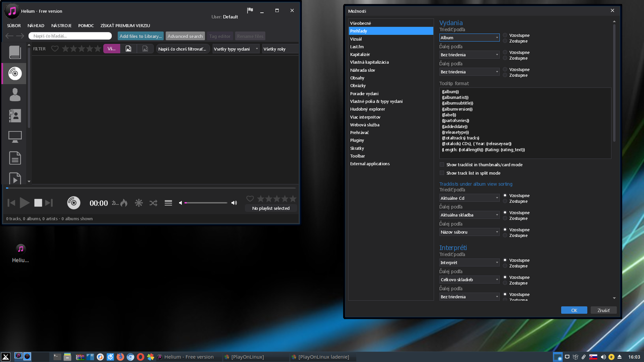Click ZÍSKAŤ PREMIUM VERZIU link
Image resolution: width=644 pixels, height=362 pixels.
(x=125, y=26)
